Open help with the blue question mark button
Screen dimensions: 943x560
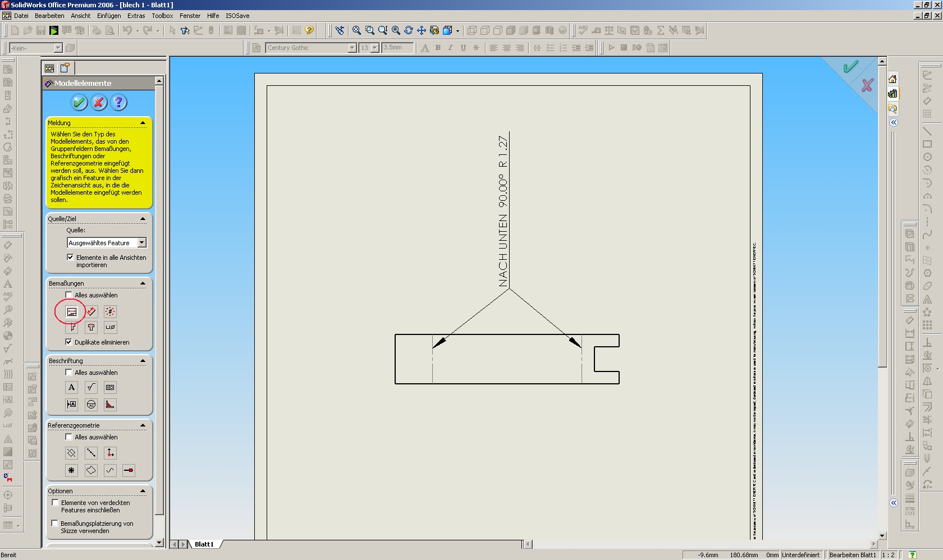pos(118,102)
